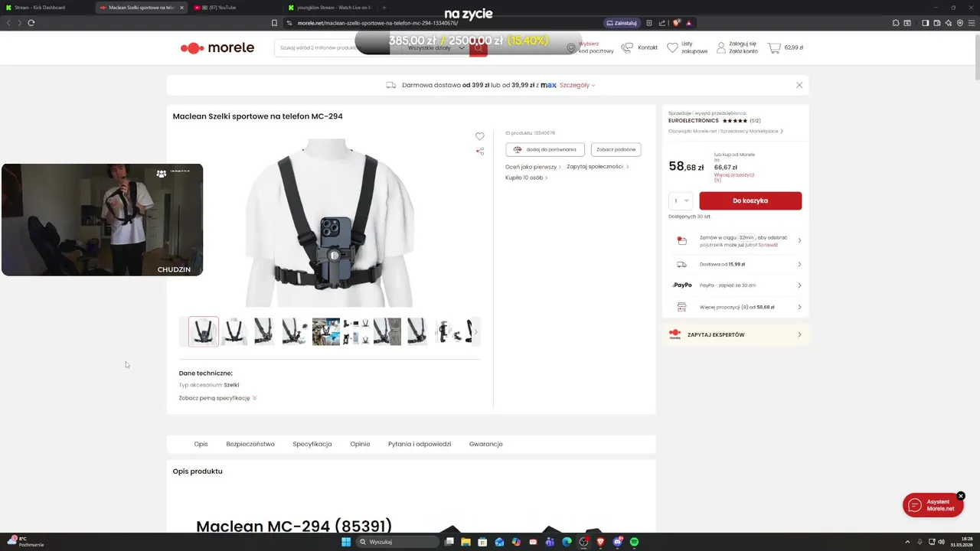Open Brave Shields lion icon

coord(676,23)
